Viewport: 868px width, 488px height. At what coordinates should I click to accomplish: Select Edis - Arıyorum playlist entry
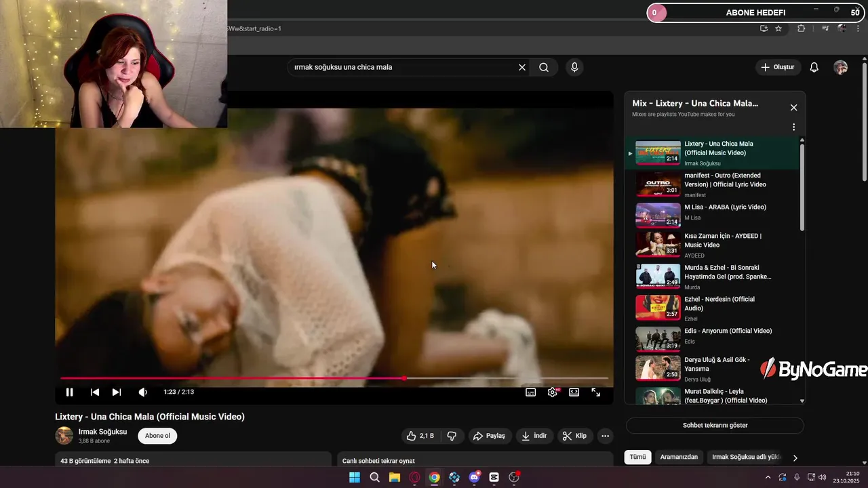pyautogui.click(x=712, y=340)
